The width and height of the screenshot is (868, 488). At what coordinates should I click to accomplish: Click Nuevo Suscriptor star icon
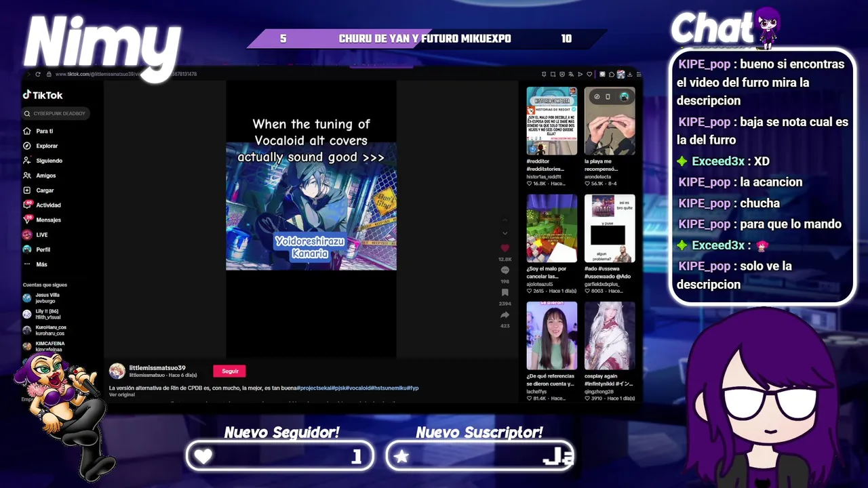(401, 457)
